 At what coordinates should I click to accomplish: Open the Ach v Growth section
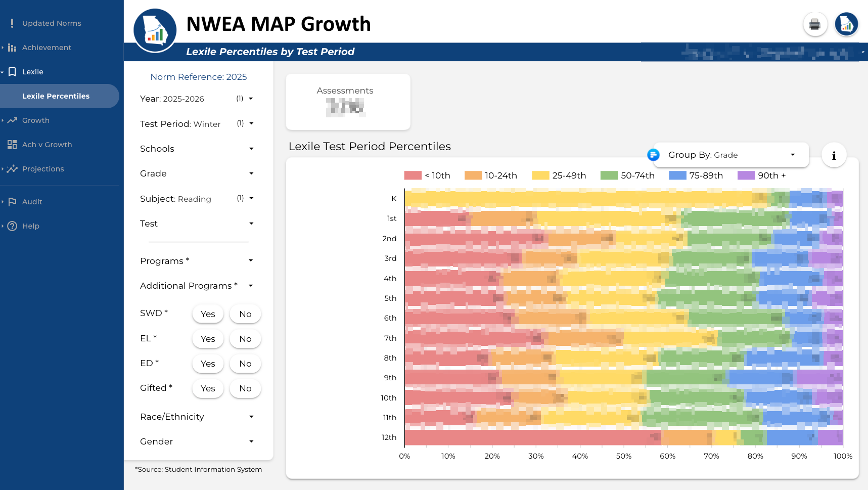pos(47,144)
